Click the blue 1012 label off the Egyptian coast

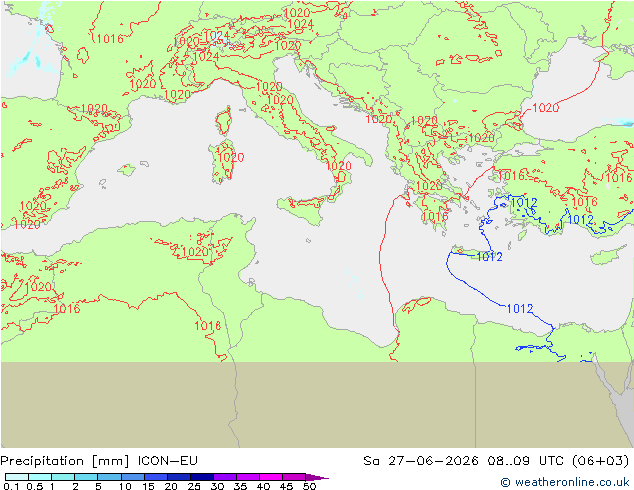pos(520,308)
